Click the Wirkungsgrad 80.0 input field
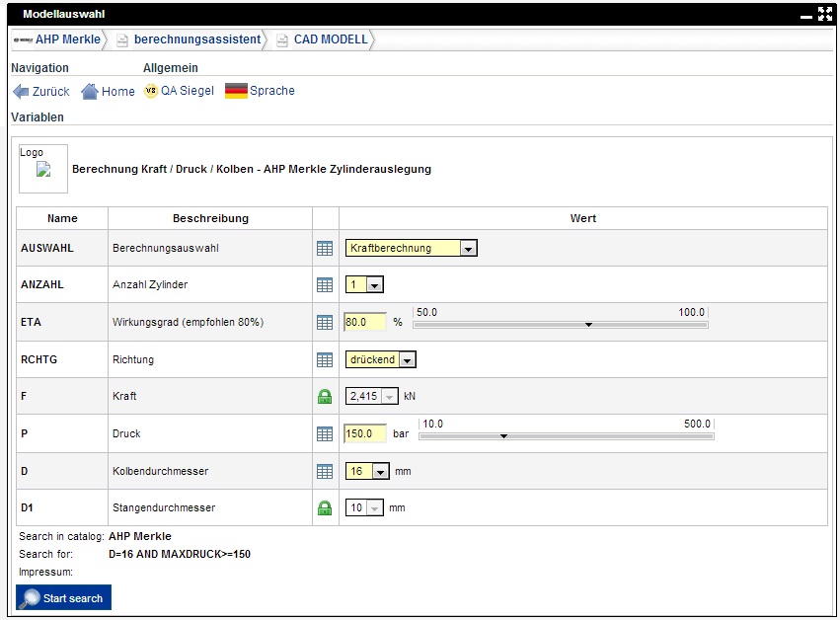 pos(365,322)
